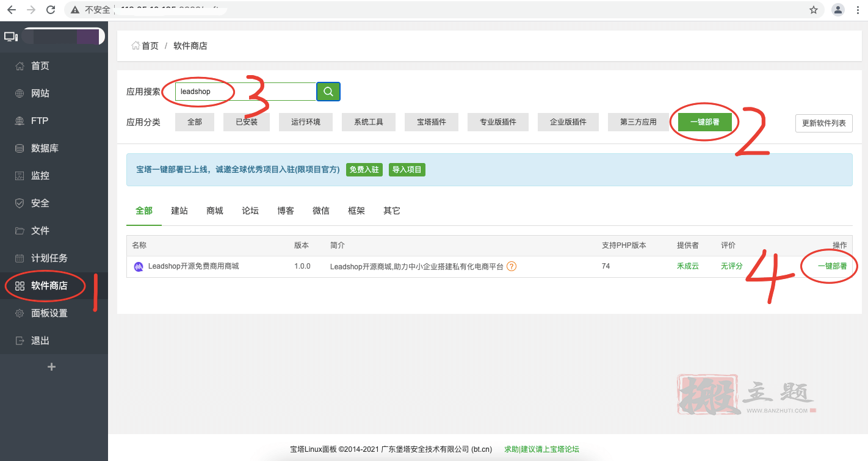868x461 pixels.
Task: Bookmark page with the star icon
Action: pyautogui.click(x=814, y=10)
